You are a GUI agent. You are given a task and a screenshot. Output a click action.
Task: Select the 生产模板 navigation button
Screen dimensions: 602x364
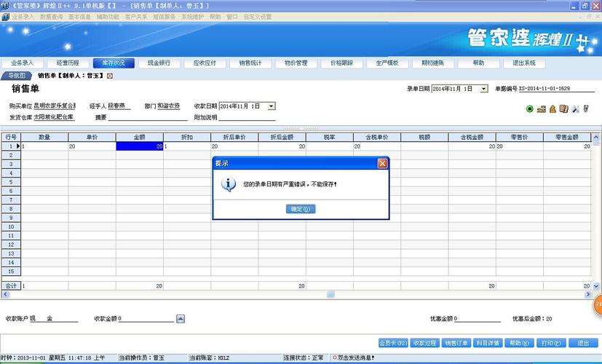point(387,63)
